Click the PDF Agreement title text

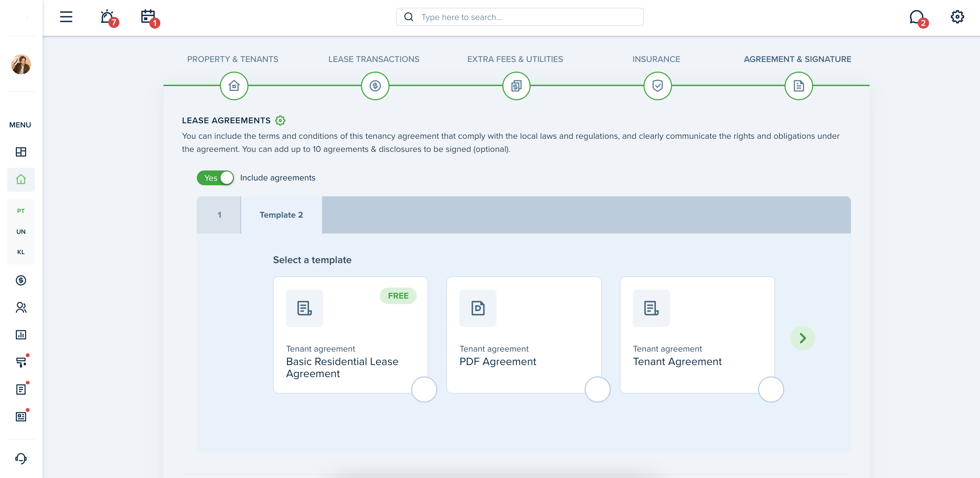click(498, 362)
